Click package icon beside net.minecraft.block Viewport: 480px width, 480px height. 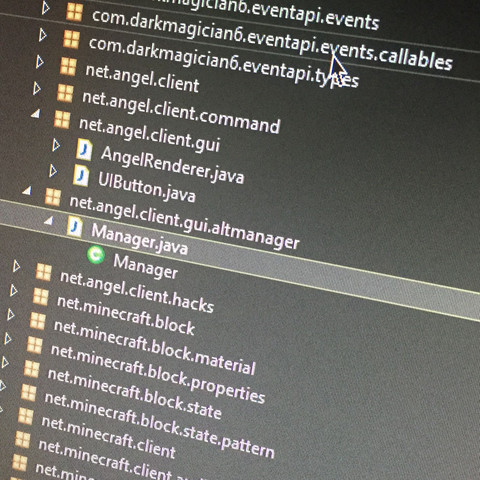click(41, 296)
